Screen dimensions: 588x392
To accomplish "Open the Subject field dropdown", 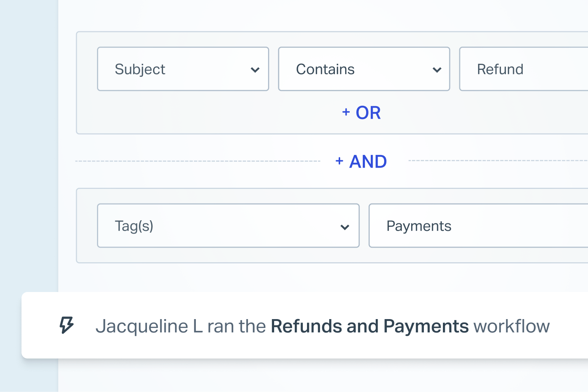I will [x=183, y=69].
